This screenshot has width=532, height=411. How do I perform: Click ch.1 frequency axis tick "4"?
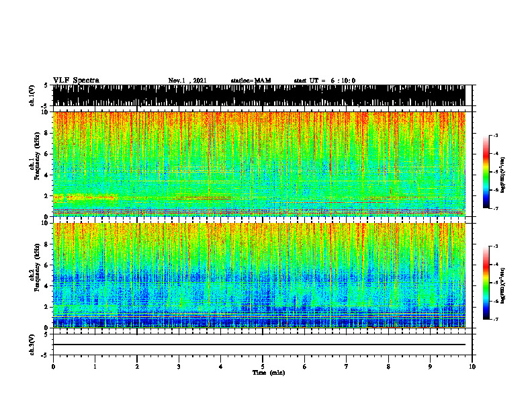(47, 175)
